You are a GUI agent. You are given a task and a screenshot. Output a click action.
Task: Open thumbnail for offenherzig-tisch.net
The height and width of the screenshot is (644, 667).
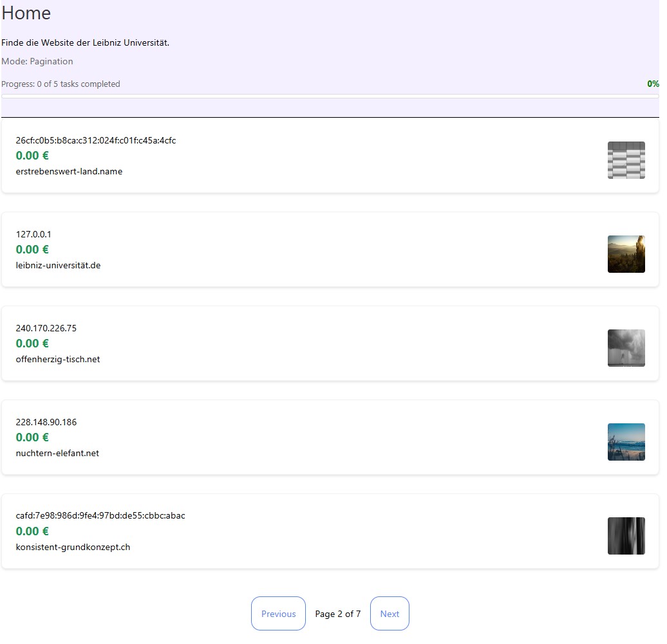pos(626,348)
